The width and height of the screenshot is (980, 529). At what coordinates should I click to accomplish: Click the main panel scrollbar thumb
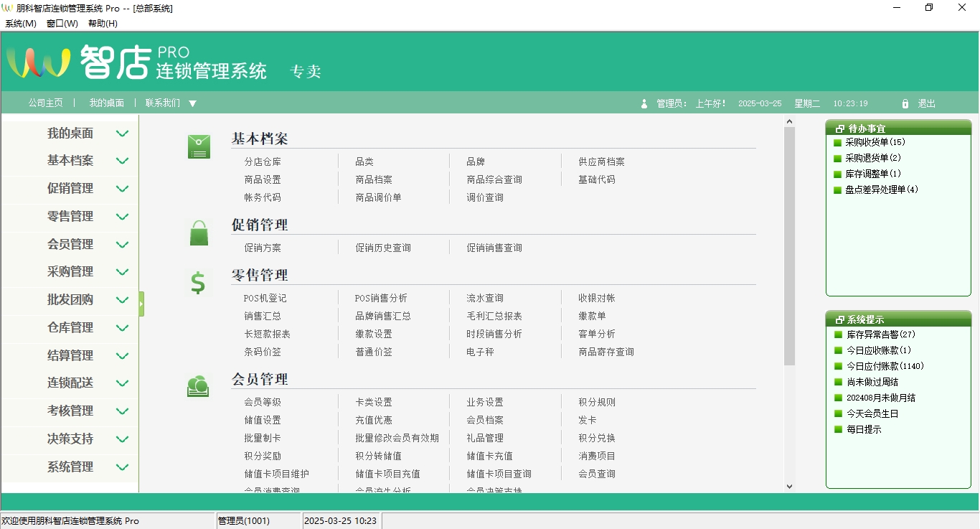point(789,246)
